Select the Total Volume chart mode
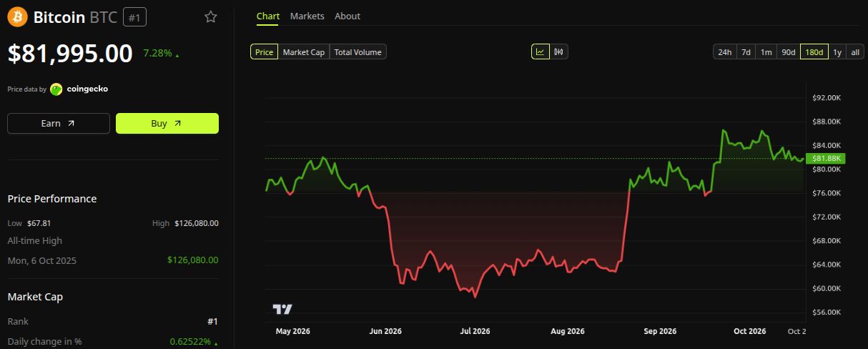 (x=358, y=51)
